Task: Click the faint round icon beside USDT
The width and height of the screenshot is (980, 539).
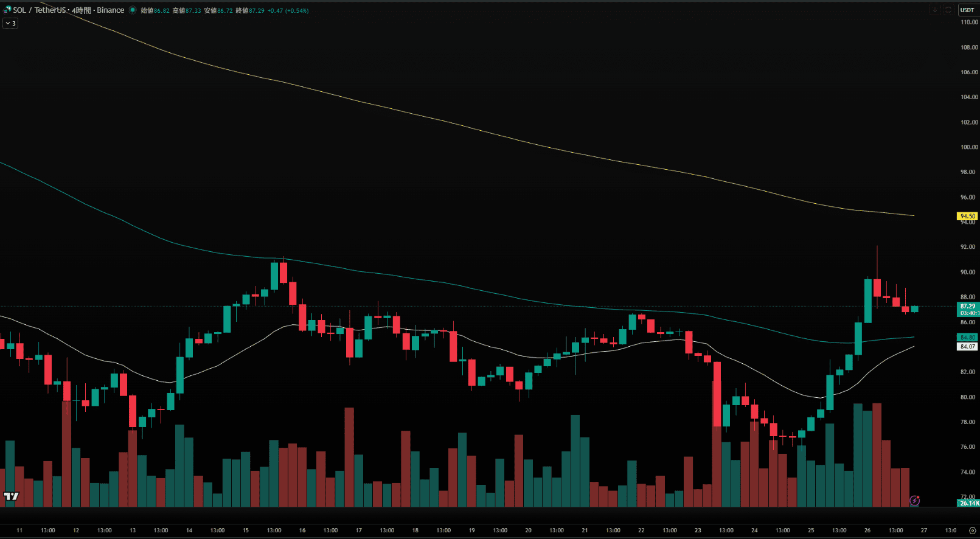Action: point(948,10)
